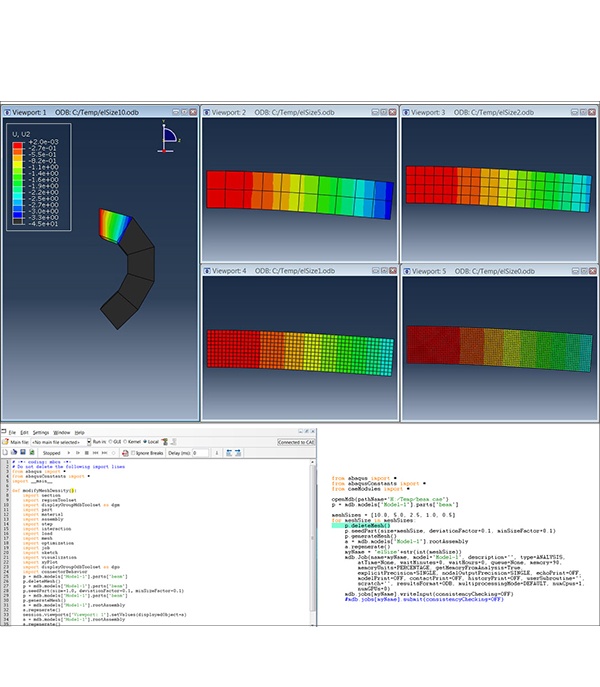Screen dimensions: 600x687
Task: Click the icon right of Local radio
Action: pyautogui.click(x=164, y=441)
